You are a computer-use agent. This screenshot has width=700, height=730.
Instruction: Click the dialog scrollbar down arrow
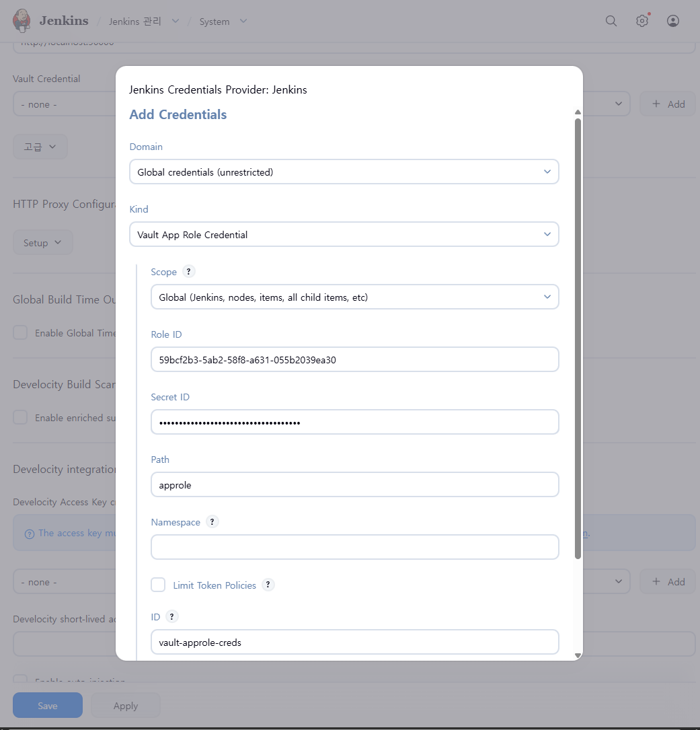click(578, 655)
